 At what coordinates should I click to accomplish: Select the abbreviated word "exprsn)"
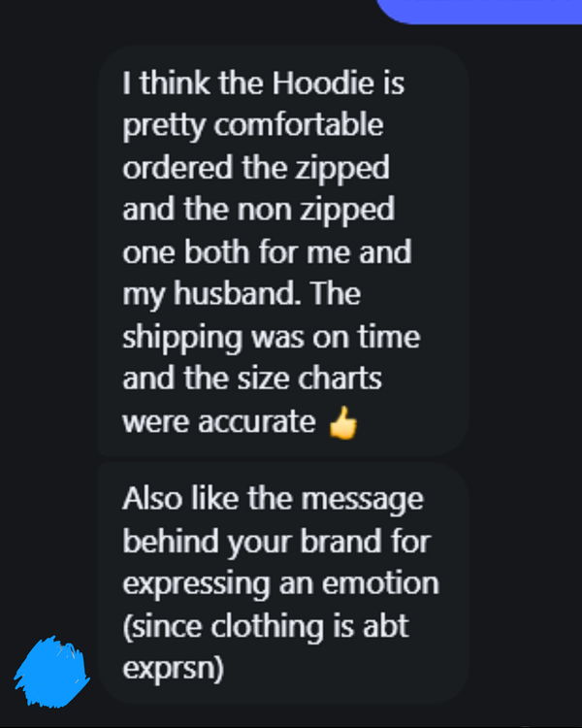173,669
